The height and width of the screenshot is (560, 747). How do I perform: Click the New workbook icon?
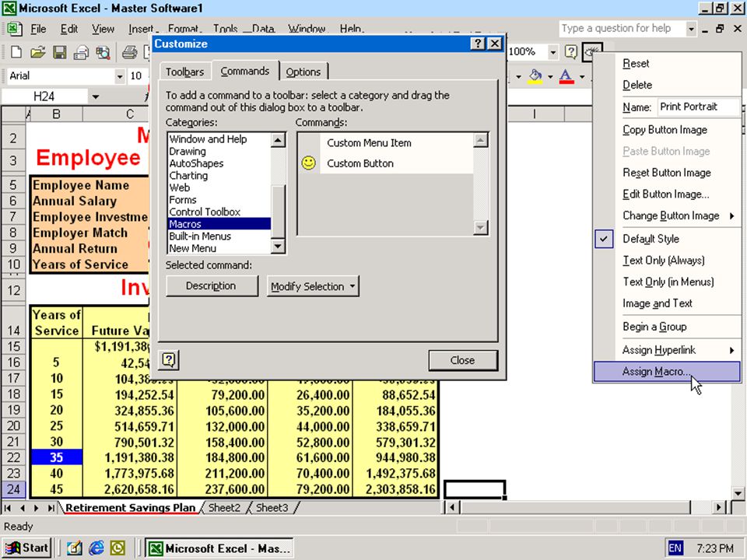tap(16, 52)
